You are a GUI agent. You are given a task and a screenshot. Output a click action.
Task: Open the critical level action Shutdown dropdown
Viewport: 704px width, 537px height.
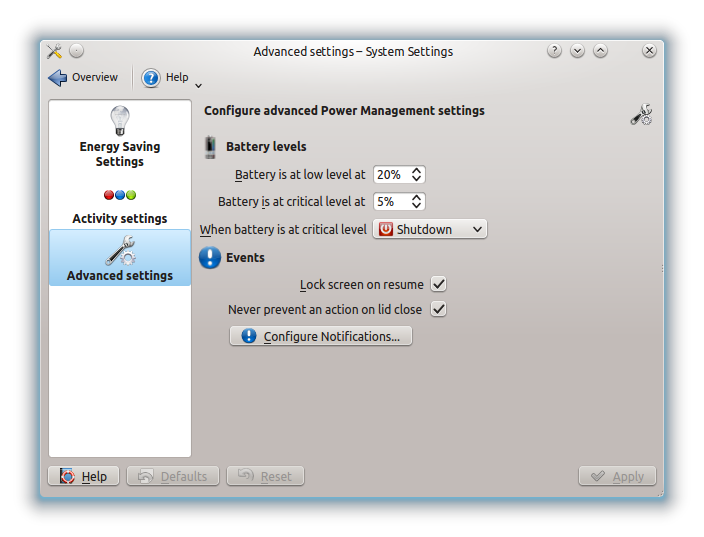pyautogui.click(x=430, y=229)
